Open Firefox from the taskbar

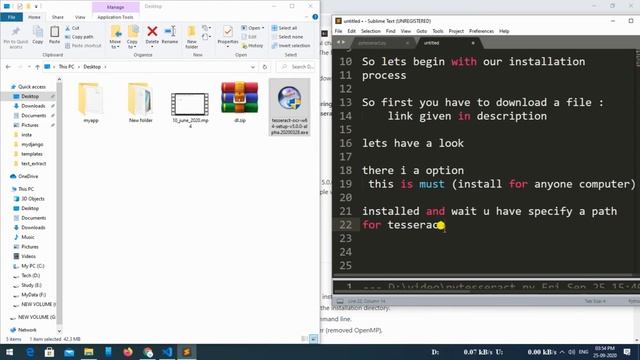(x=128, y=352)
